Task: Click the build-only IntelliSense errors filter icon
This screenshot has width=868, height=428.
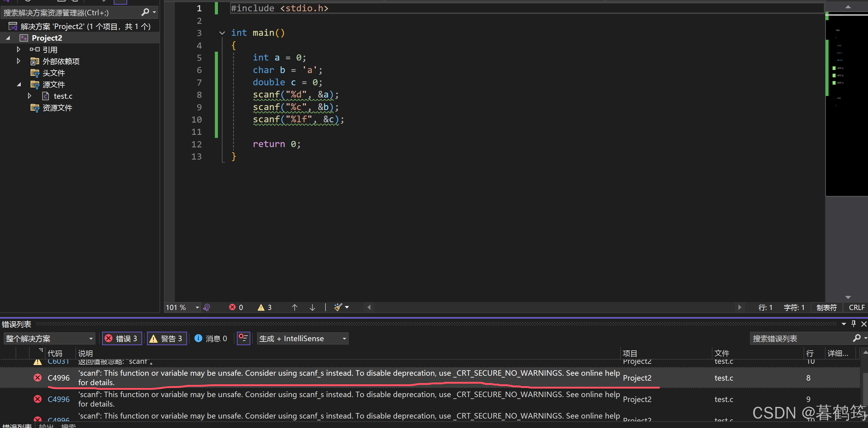Action: [243, 338]
